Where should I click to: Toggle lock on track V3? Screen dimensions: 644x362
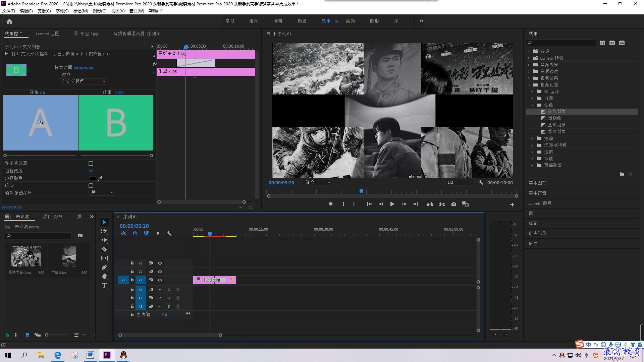pos(132,263)
